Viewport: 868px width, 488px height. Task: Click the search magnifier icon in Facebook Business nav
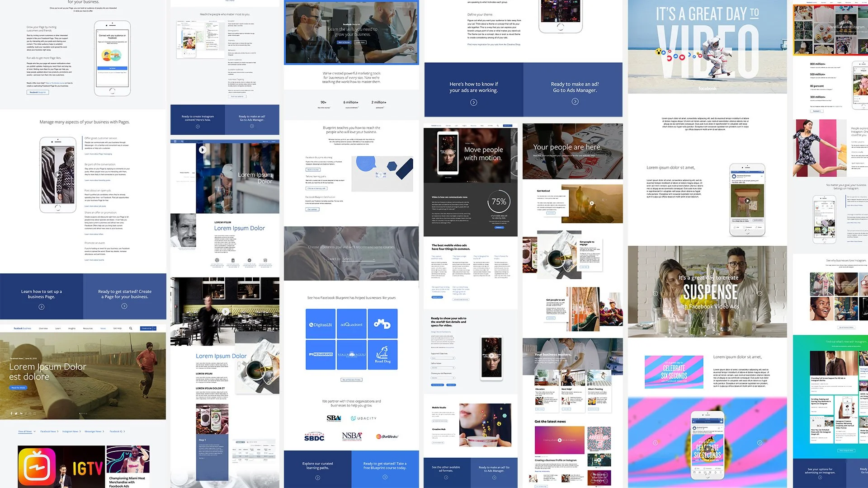(131, 328)
